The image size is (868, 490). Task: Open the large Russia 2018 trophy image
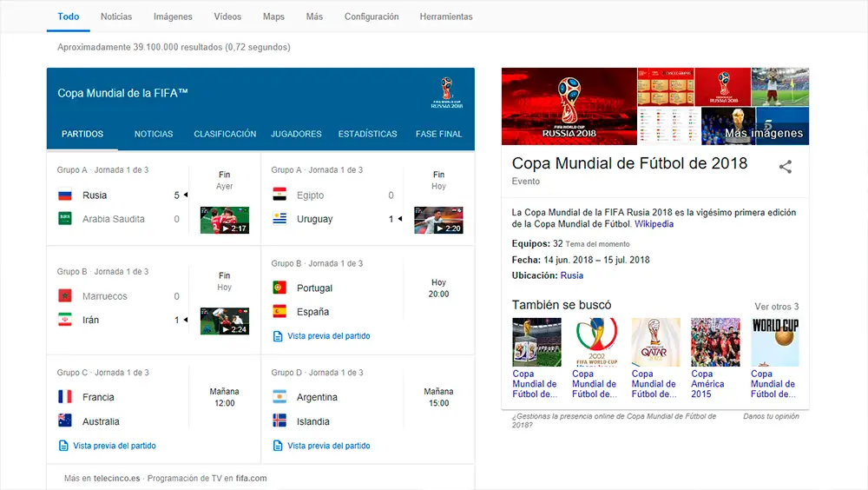(x=569, y=106)
